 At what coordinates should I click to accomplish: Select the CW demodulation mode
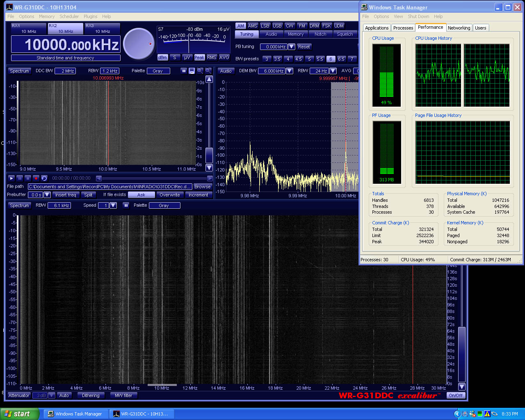(290, 26)
